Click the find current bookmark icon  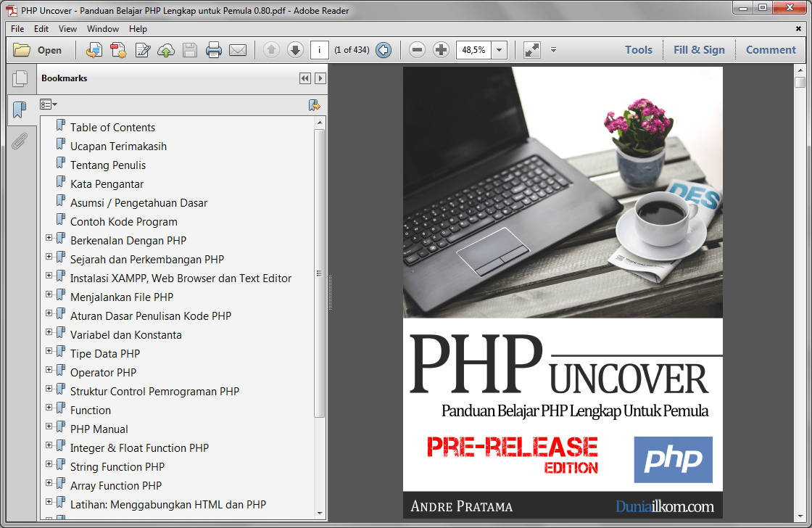point(315,105)
